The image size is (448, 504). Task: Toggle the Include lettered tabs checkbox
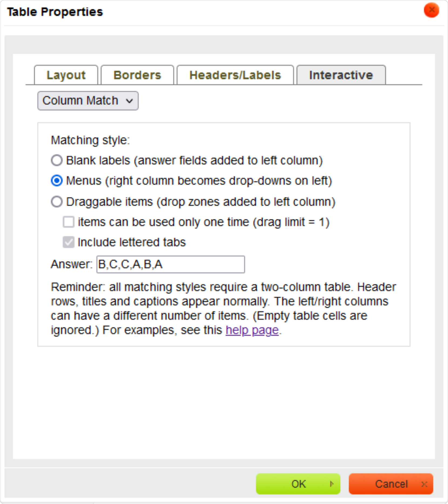coord(69,242)
